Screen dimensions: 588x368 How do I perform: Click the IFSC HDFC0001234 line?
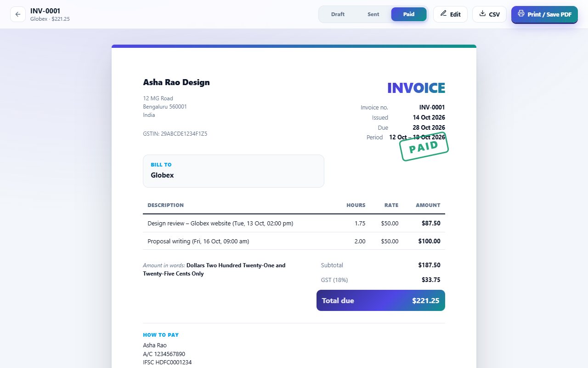click(167, 362)
